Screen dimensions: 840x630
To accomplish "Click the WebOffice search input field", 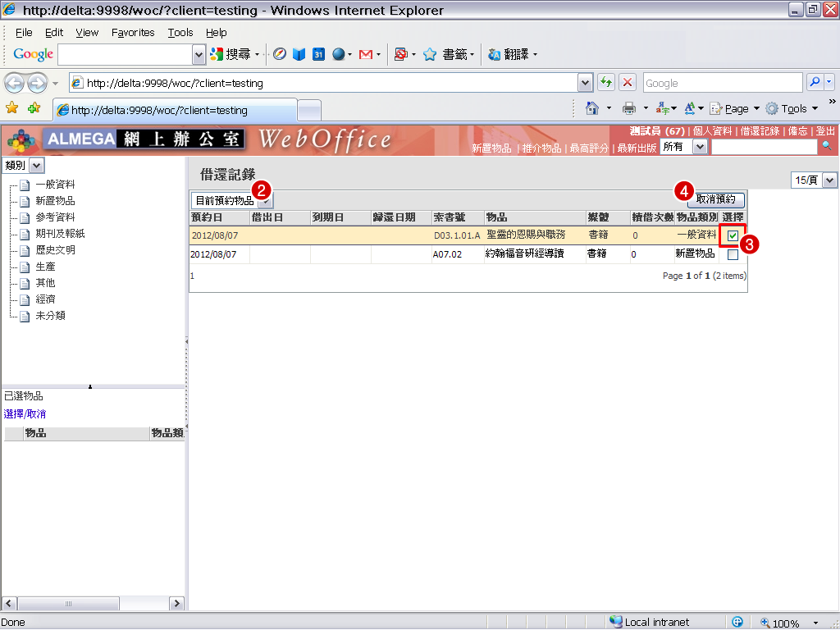I will 764,147.
